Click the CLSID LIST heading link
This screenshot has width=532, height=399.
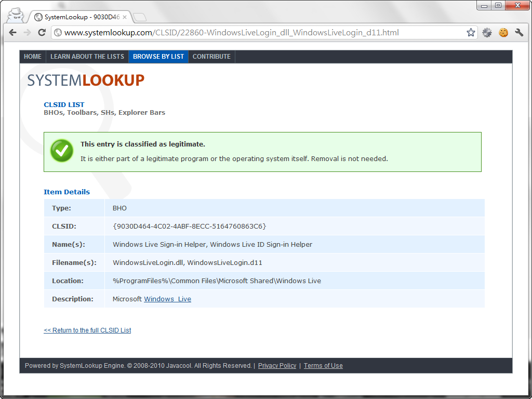point(64,105)
